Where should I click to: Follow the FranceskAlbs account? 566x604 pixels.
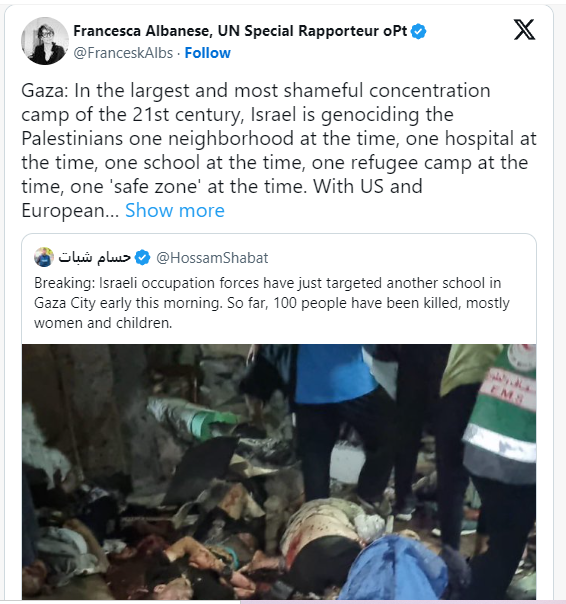tap(207, 53)
